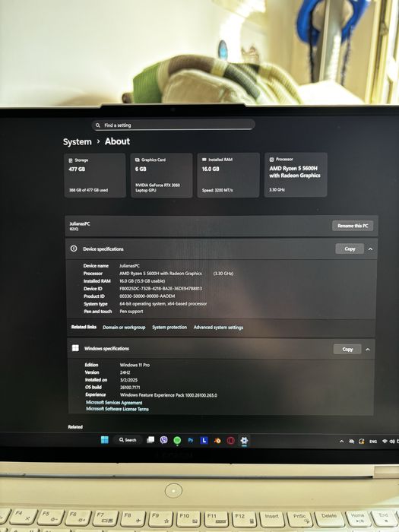Open Advanced system settings link
The image size is (399, 532).
click(218, 328)
